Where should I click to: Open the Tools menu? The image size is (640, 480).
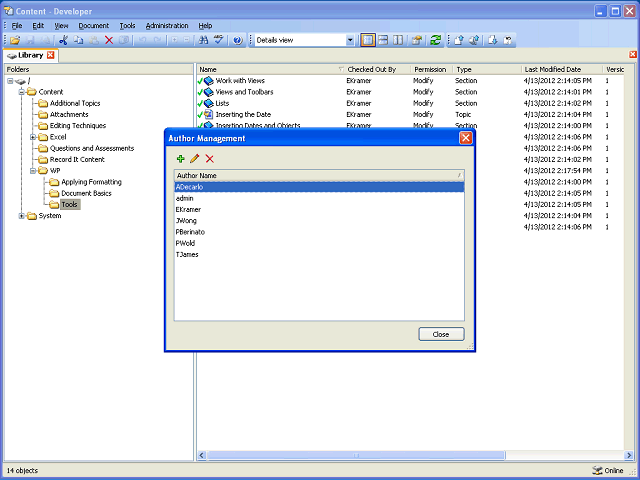[127, 26]
